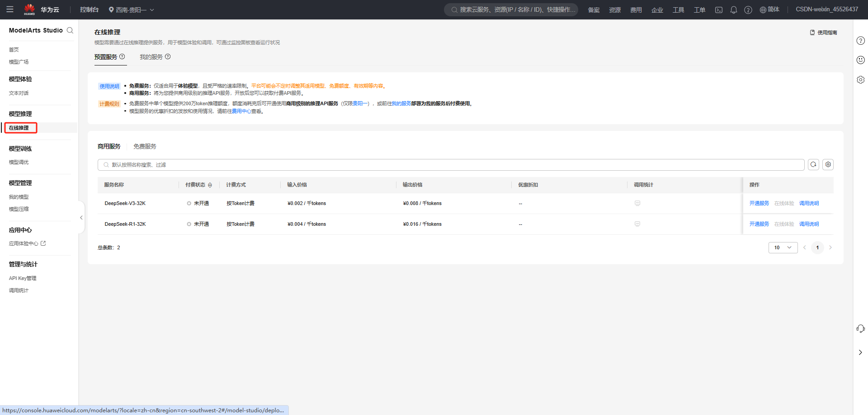
Task: Switch to 我的服务 tab
Action: (151, 57)
